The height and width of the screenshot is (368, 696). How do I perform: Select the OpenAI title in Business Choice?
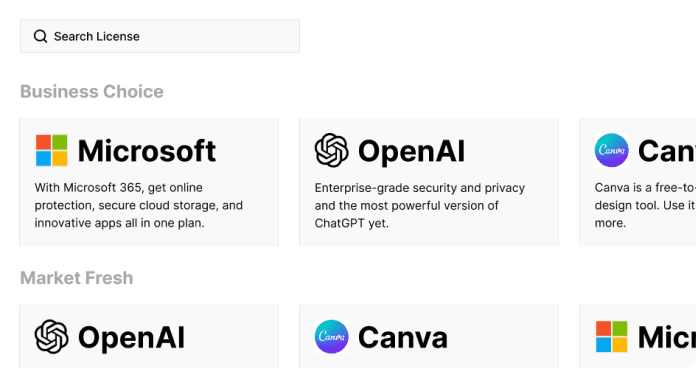[x=411, y=151]
